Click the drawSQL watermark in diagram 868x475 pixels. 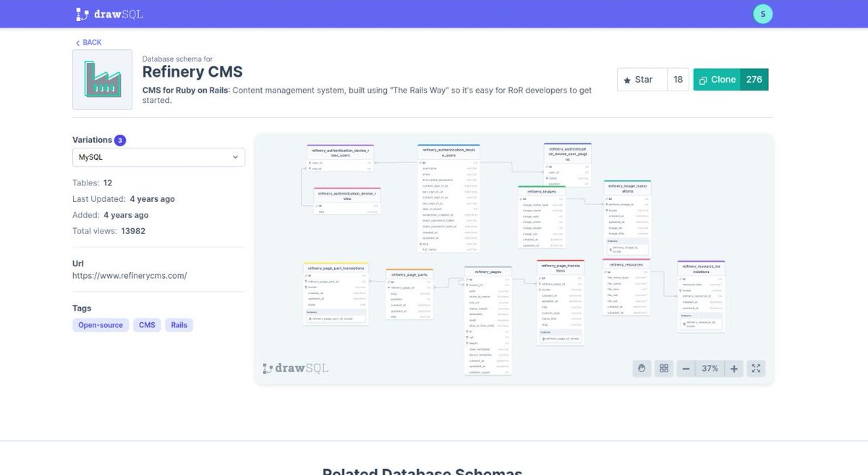(295, 368)
